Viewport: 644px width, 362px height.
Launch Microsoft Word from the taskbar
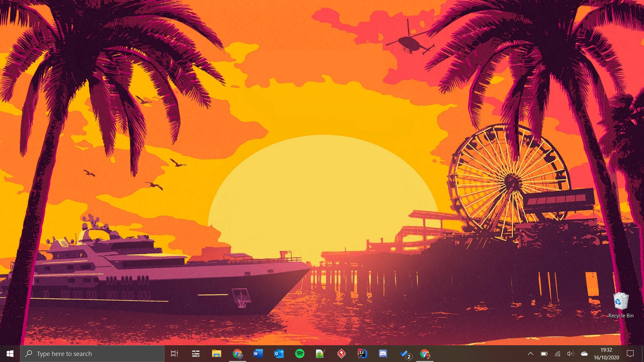point(258,354)
